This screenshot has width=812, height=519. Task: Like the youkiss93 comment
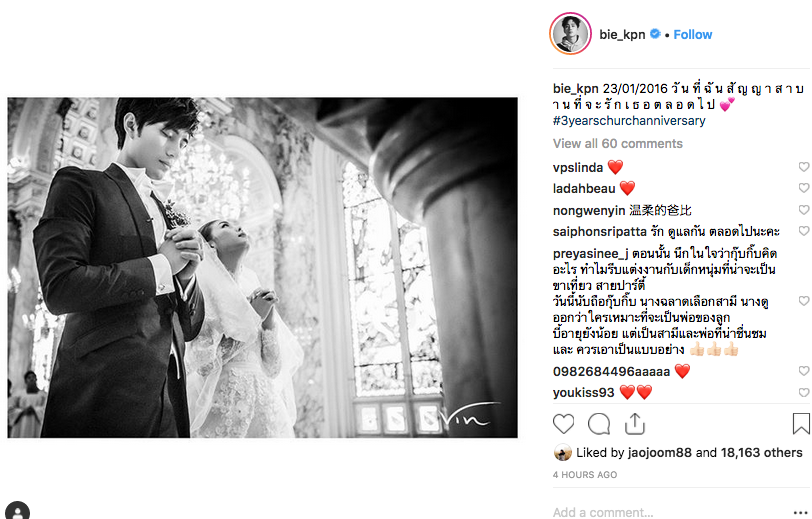tap(804, 393)
